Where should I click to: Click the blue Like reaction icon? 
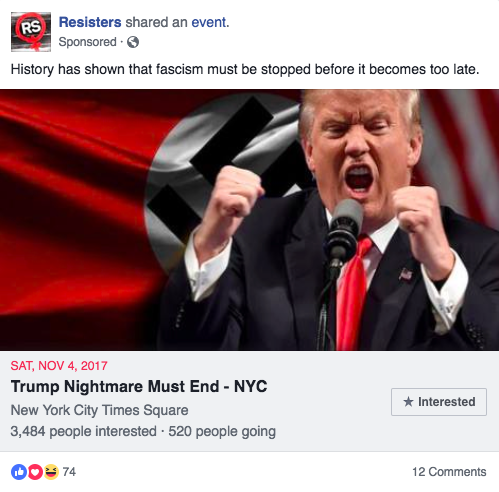point(19,472)
